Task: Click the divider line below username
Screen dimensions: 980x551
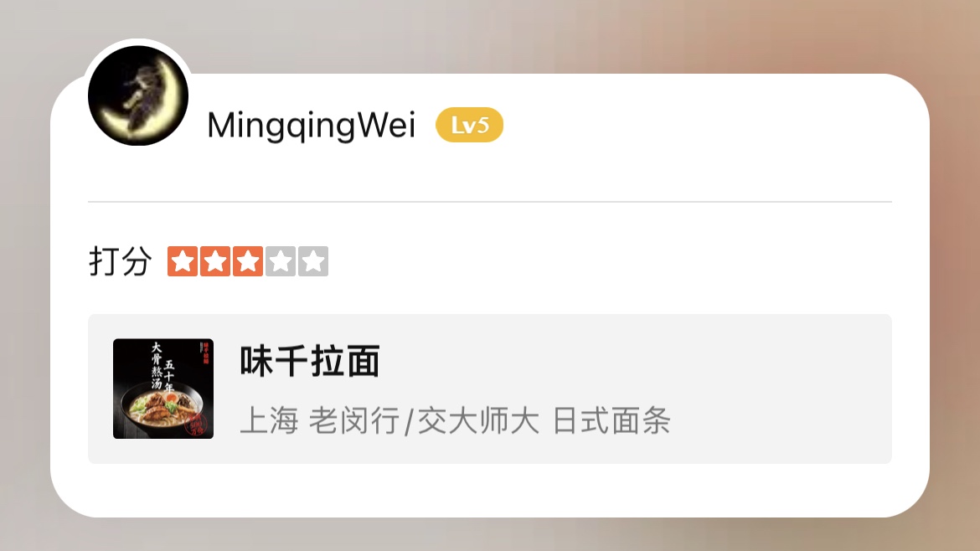Action: click(x=490, y=202)
